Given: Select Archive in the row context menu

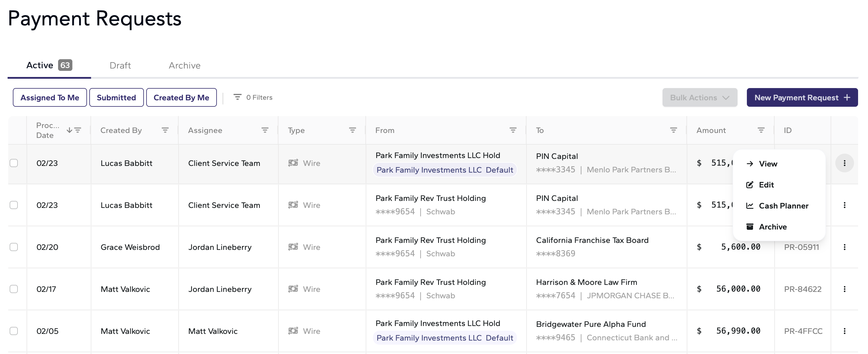Looking at the screenshot, I should 772,227.
